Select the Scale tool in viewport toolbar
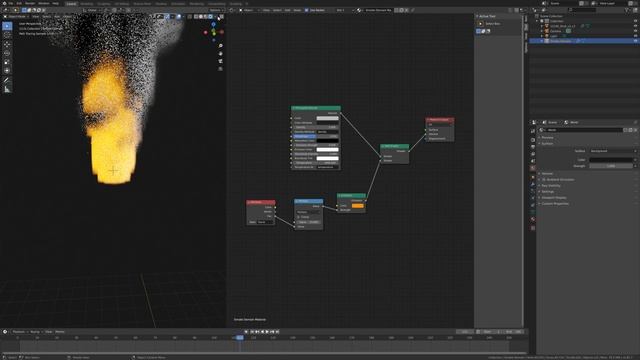The height and width of the screenshot is (360, 640). click(7, 62)
